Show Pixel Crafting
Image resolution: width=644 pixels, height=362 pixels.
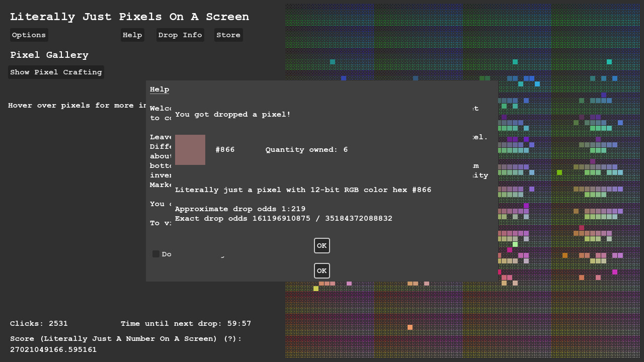tap(56, 72)
